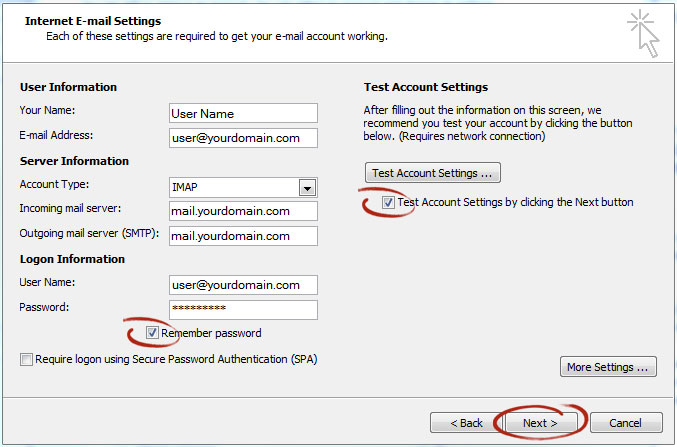Toggle the Remember password checkbox

pos(152,333)
